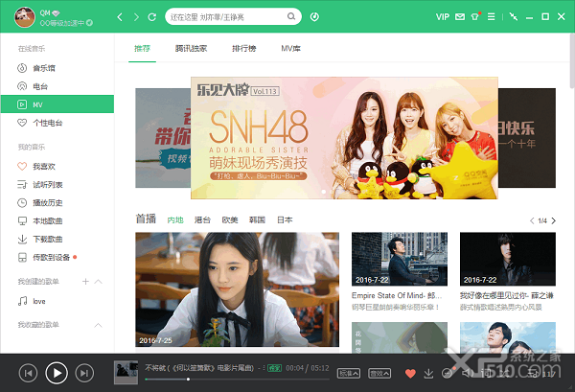This screenshot has width=575, height=392.
Task: Filter 首播 by 日本
Action: pyautogui.click(x=285, y=220)
